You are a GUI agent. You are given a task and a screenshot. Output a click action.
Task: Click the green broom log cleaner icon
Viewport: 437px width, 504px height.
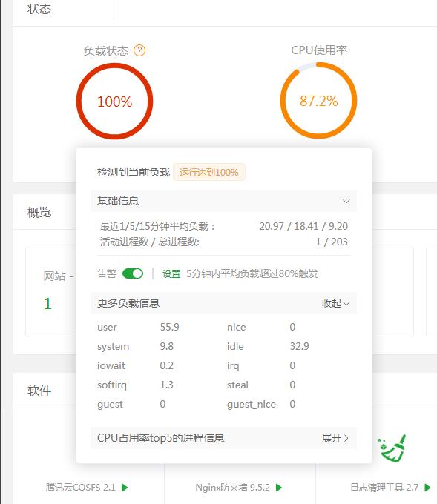392,448
